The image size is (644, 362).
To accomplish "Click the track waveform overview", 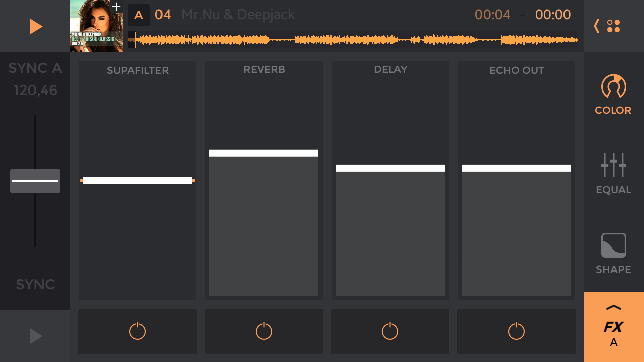I will click(352, 40).
